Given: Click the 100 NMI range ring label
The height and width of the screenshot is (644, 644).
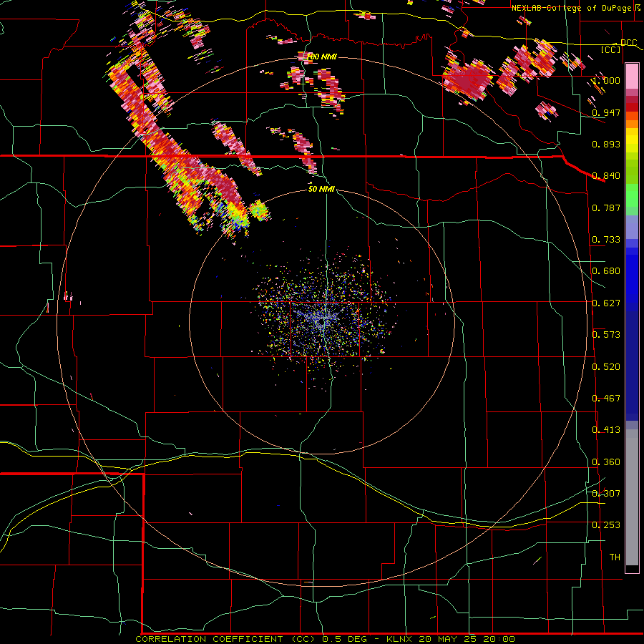Looking at the screenshot, I should (x=321, y=57).
